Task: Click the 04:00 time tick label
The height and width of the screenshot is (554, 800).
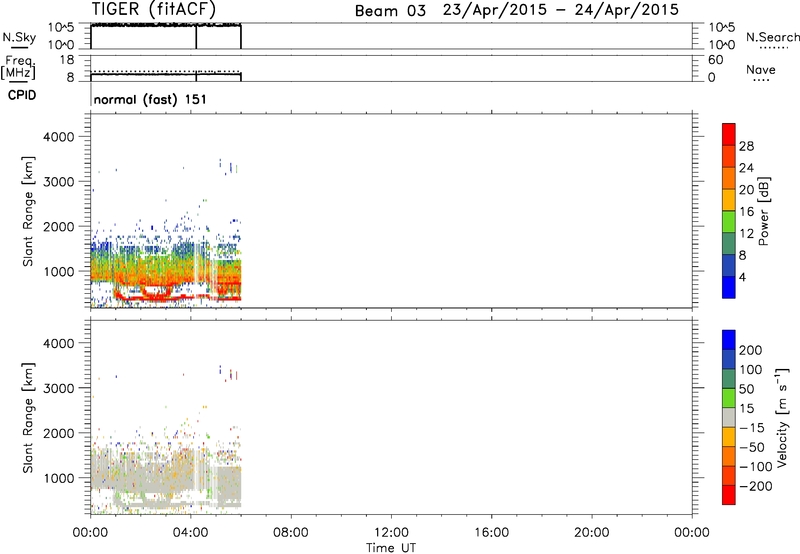Action: (x=190, y=533)
